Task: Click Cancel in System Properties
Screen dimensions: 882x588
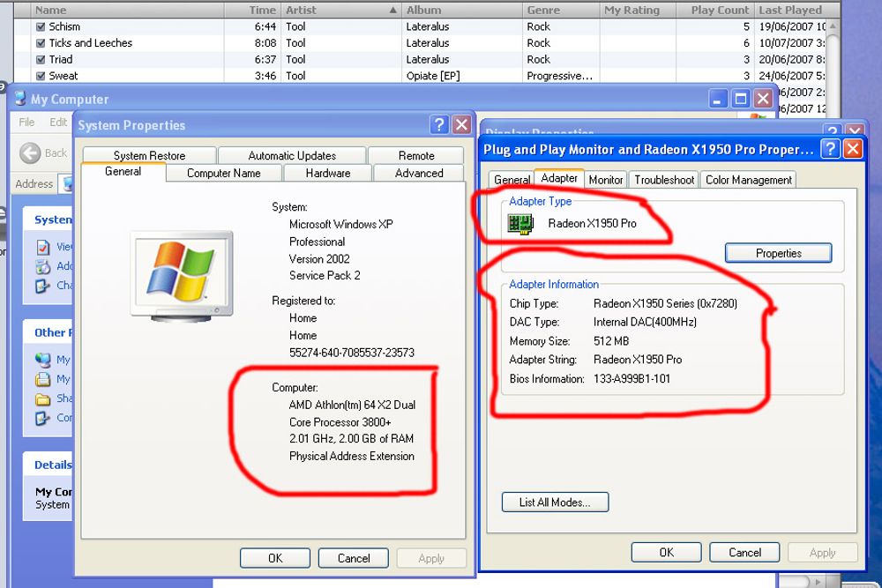Action: 354,558
